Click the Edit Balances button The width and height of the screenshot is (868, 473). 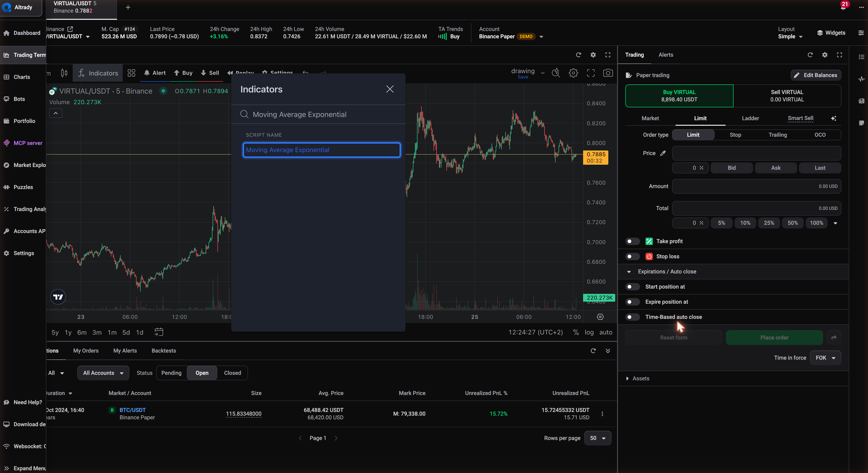pos(816,75)
